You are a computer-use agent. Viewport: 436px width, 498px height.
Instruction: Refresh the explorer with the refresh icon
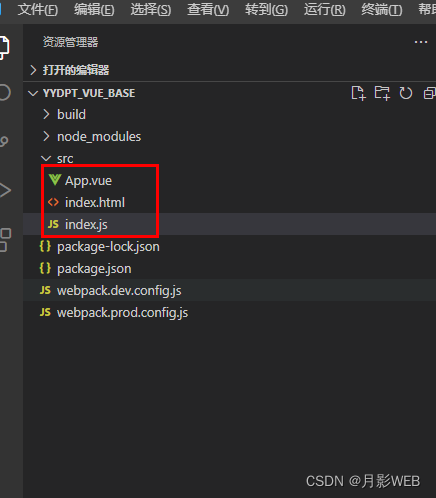(406, 93)
